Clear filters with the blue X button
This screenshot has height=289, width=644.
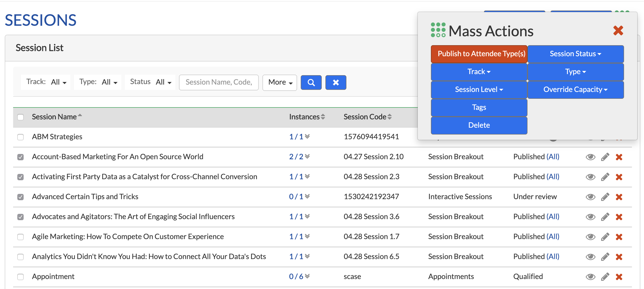[336, 82]
